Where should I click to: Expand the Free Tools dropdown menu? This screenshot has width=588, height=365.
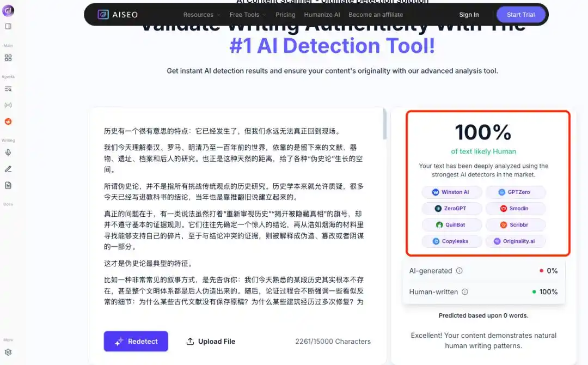pyautogui.click(x=248, y=15)
